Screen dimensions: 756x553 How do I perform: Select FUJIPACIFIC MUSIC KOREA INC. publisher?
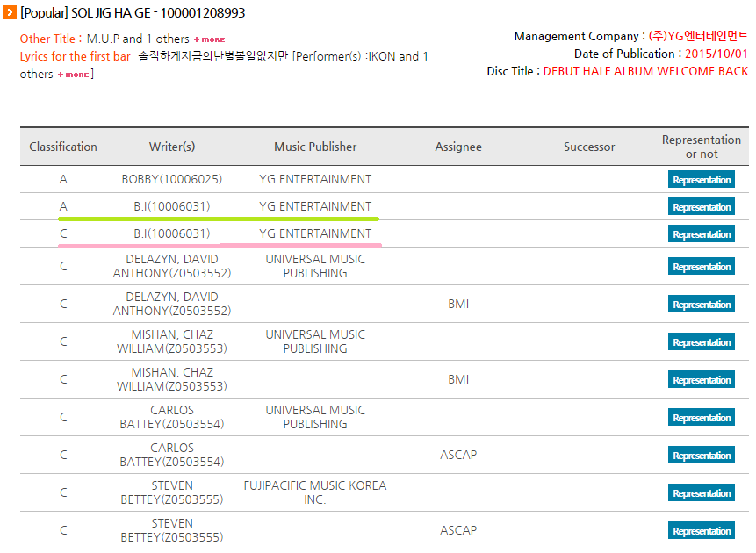(x=315, y=492)
